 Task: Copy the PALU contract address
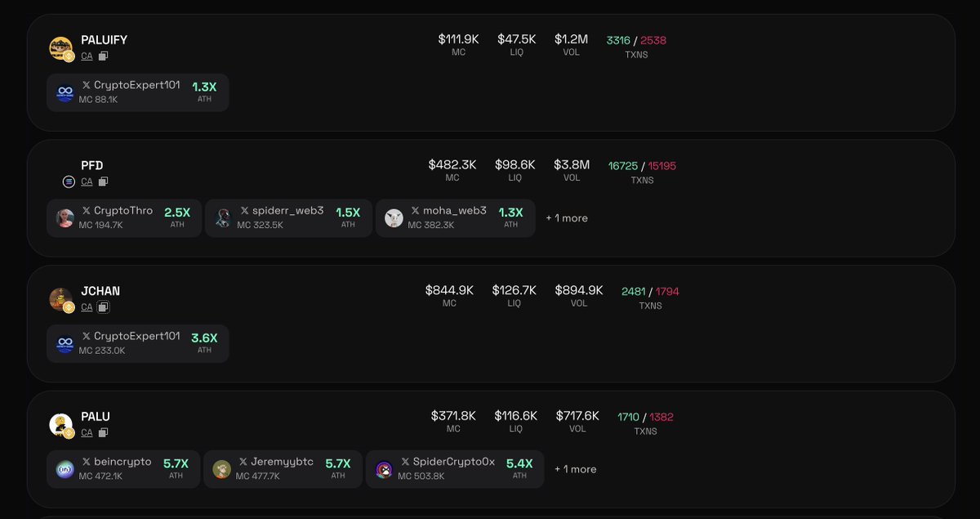(103, 433)
